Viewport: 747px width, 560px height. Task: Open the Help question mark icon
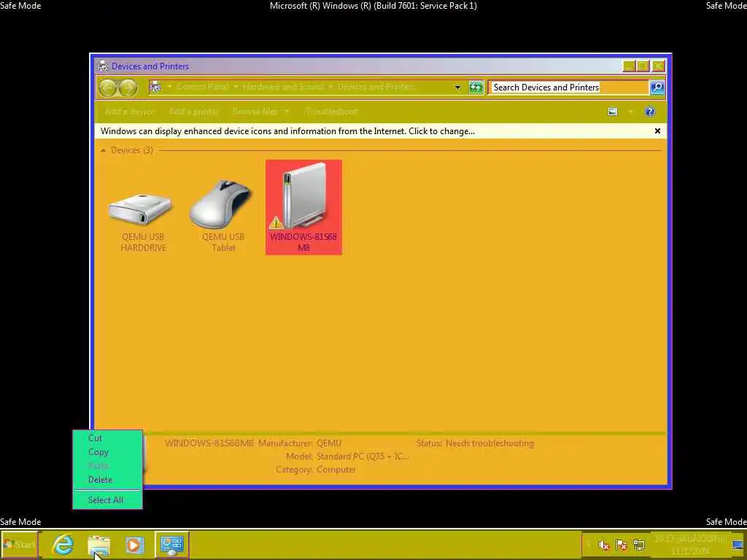click(x=650, y=112)
